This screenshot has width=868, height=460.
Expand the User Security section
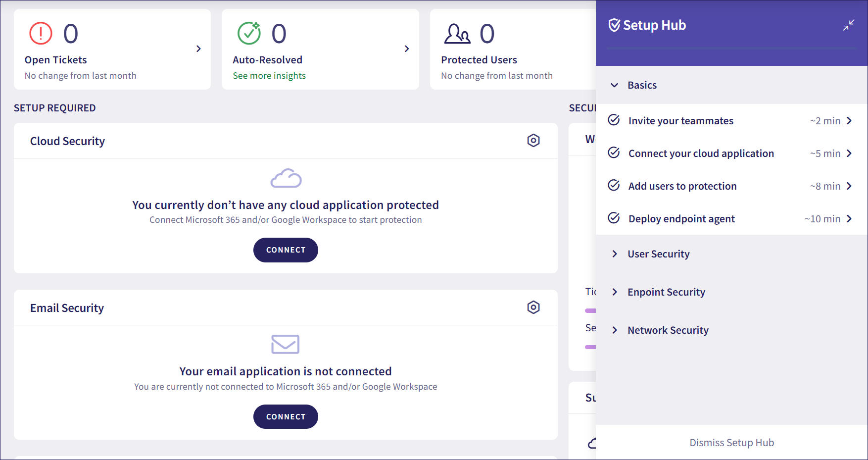pos(615,254)
